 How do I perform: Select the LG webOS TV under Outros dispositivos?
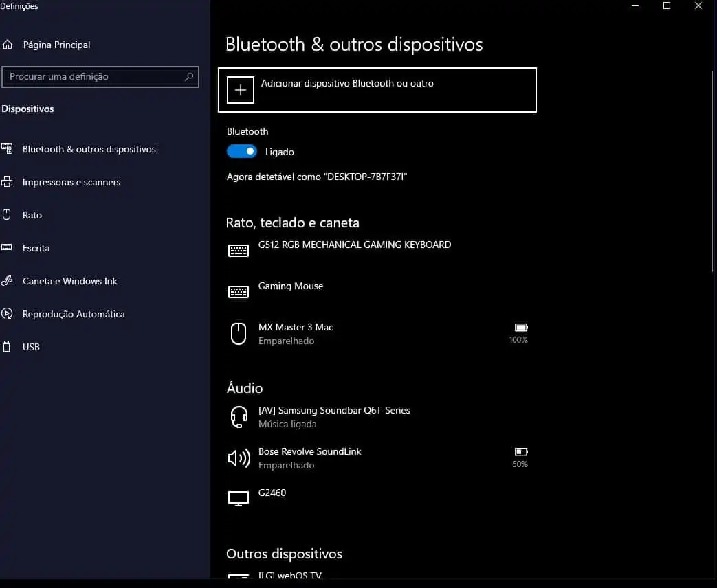(x=289, y=577)
